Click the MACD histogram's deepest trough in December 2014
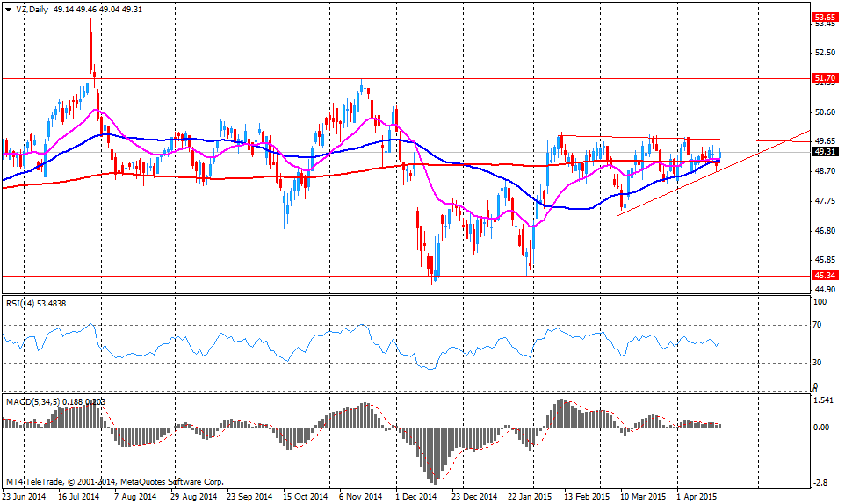The height and width of the screenshot is (504, 845). point(434,454)
